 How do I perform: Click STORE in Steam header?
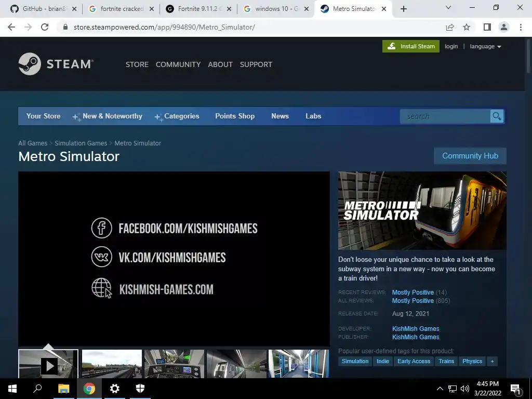pos(137,64)
